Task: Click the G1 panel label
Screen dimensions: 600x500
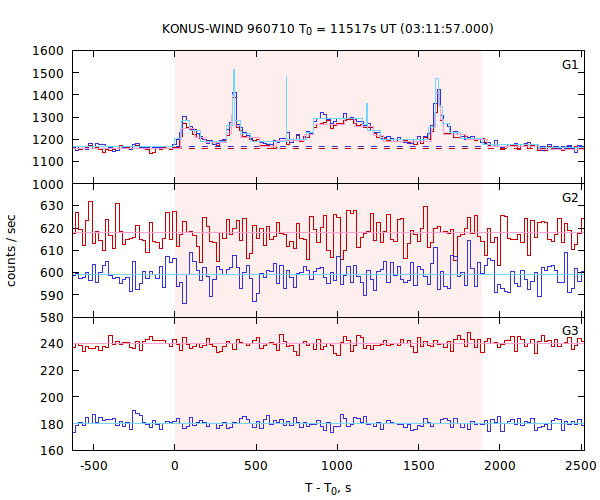Action: [569, 65]
